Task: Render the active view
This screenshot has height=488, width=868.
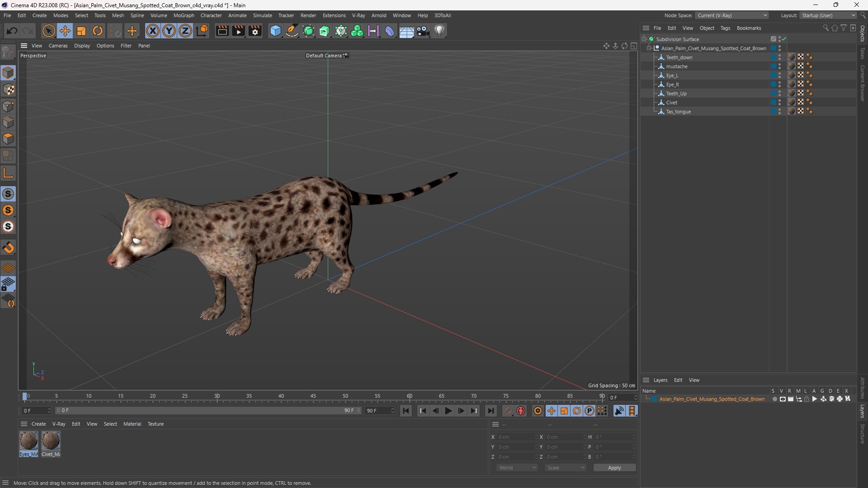Action: tap(222, 31)
